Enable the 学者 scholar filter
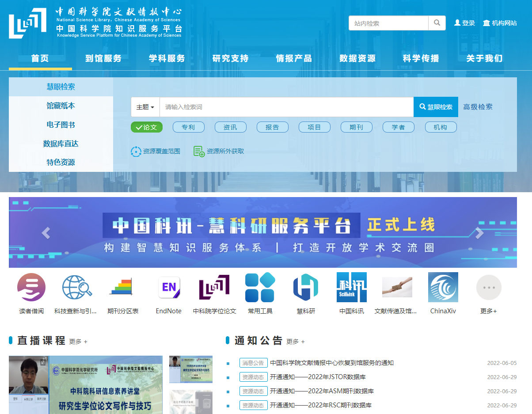Viewport: 532px width, 414px height. [398, 127]
